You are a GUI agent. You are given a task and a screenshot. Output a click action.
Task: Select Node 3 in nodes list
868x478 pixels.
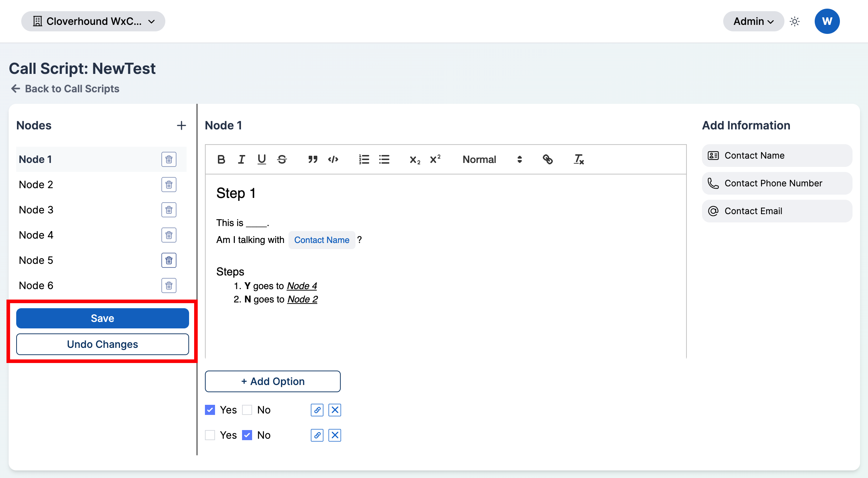pyautogui.click(x=101, y=210)
